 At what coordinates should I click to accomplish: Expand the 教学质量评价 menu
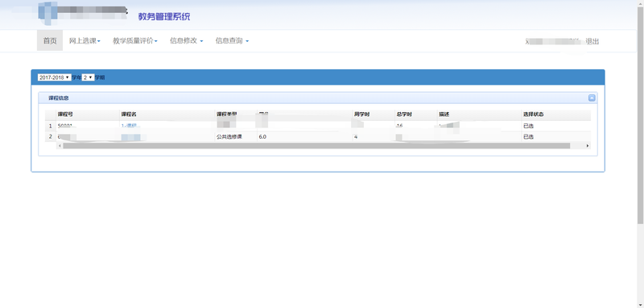135,41
